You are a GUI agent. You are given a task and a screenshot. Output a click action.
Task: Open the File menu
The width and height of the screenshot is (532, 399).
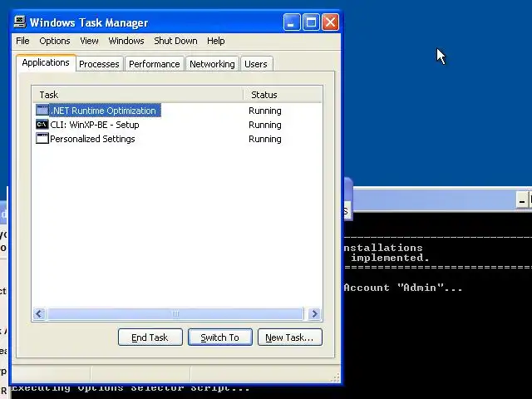(x=22, y=41)
